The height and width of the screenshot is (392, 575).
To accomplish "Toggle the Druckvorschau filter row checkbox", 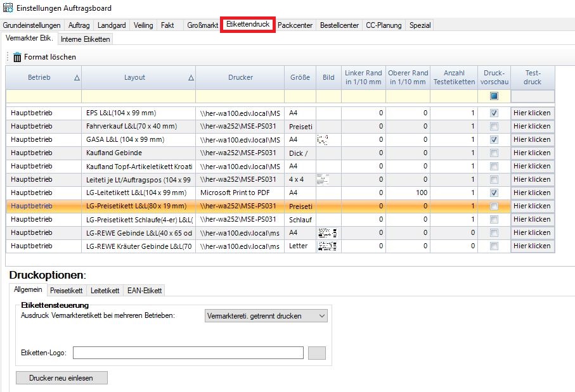I will click(494, 96).
